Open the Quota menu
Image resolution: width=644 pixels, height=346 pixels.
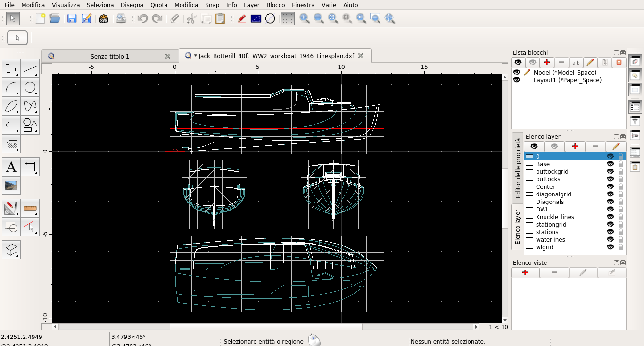159,5
